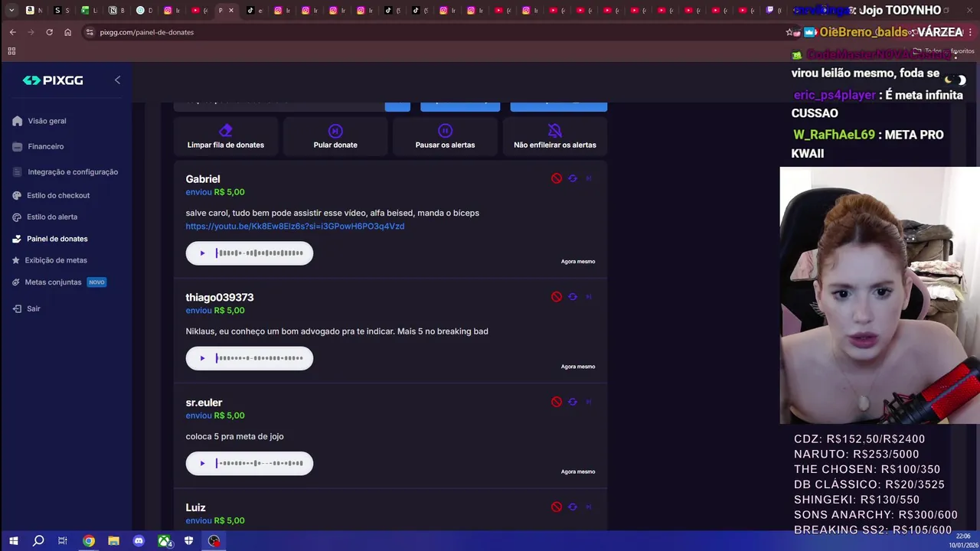Open Estilo do checkout in the sidebar
This screenshot has height=551, width=980.
(x=51, y=195)
